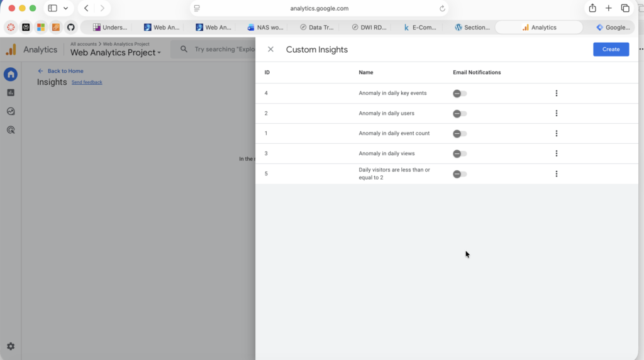Open Admin settings gear icon
This screenshot has width=644, height=360.
click(x=11, y=346)
